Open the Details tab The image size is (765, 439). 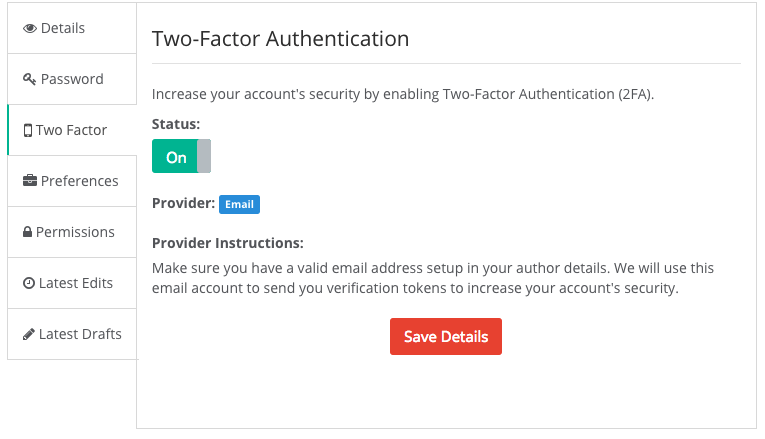coord(63,29)
